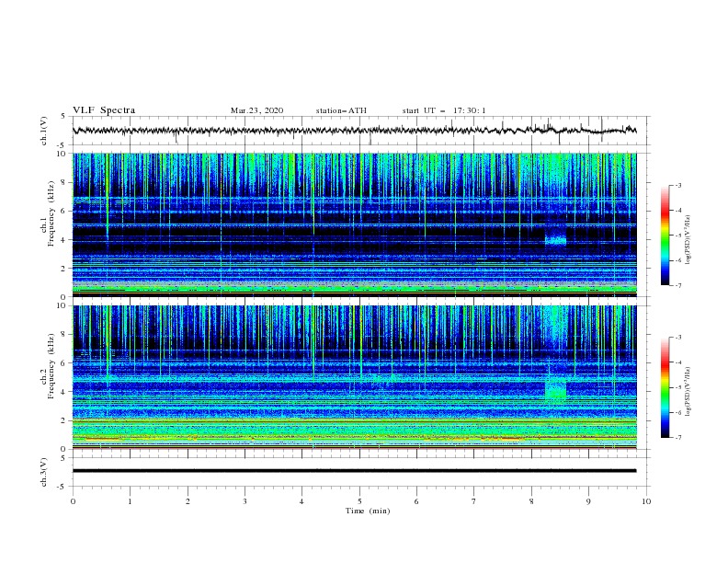
Task: Click the "-5" tick on ch.2 colorbar
Action: [678, 387]
